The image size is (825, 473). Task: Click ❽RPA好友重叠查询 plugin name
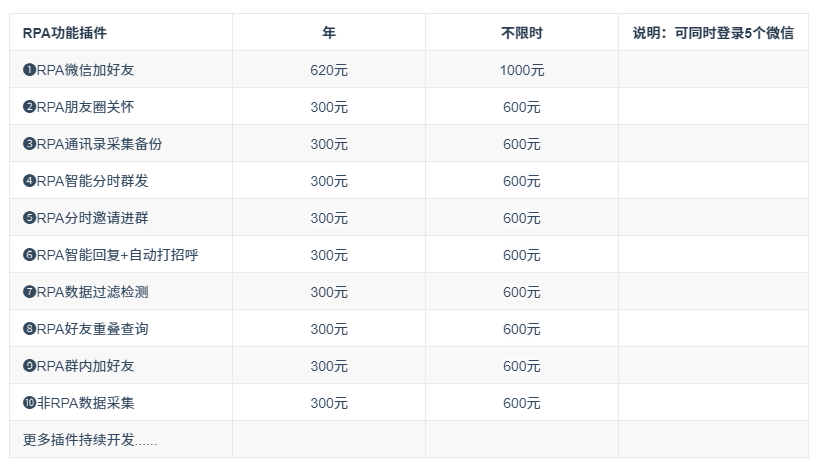[x=85, y=329]
